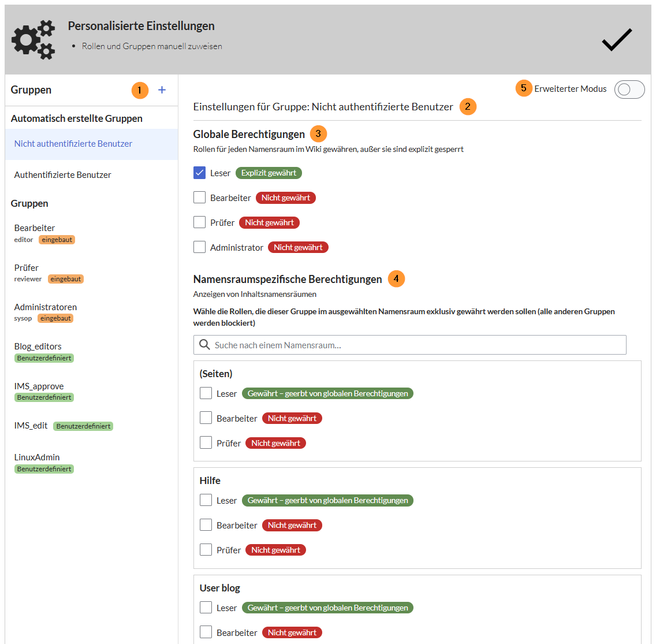Open the Nicht authentifizierte Benutzer group
This screenshot has width=656, height=644.
tap(73, 144)
